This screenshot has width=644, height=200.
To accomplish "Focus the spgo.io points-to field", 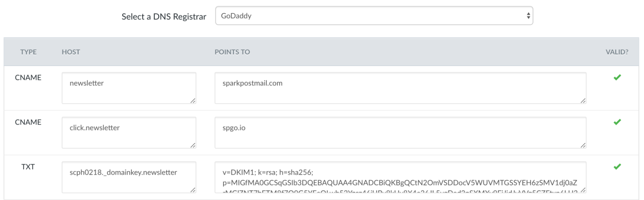I will point(400,133).
